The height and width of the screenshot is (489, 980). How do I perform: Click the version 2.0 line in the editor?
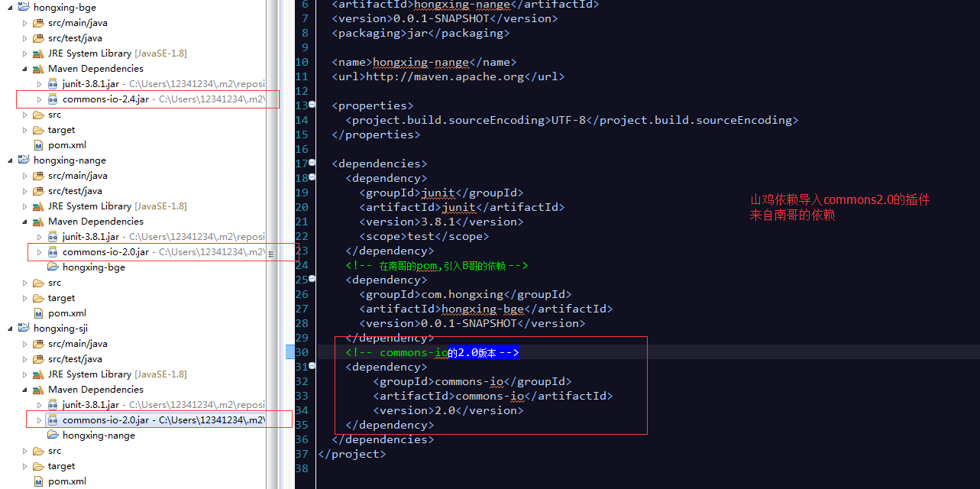coord(448,410)
